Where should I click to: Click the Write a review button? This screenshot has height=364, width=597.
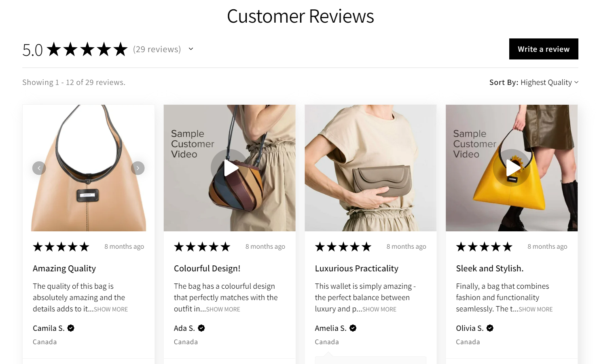click(543, 49)
